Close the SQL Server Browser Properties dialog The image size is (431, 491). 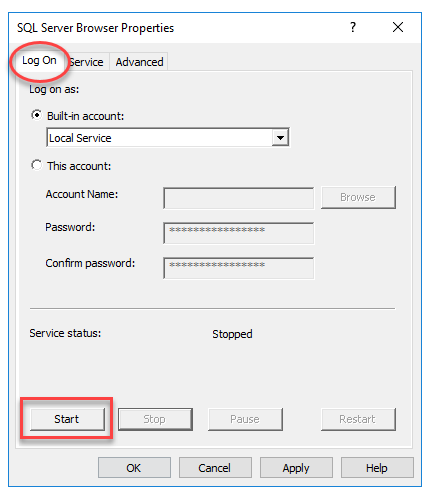click(x=398, y=27)
